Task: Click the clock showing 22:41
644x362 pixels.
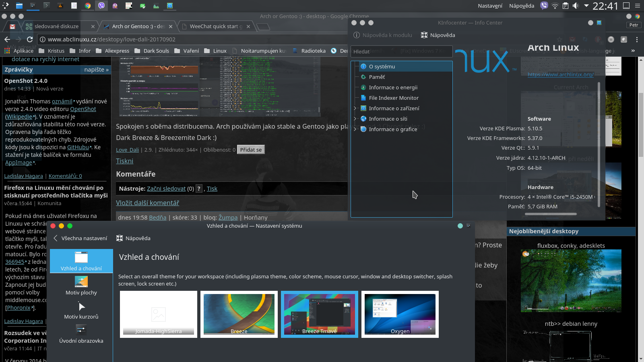Action: [605, 6]
